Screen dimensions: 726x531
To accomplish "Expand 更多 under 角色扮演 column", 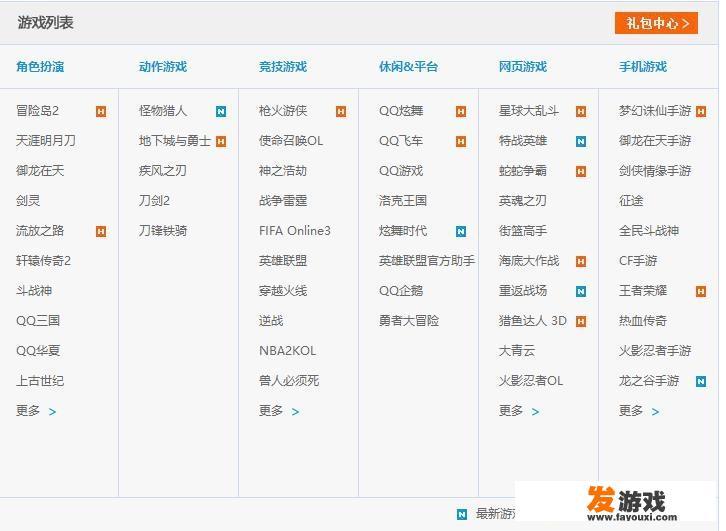I will click(36, 411).
